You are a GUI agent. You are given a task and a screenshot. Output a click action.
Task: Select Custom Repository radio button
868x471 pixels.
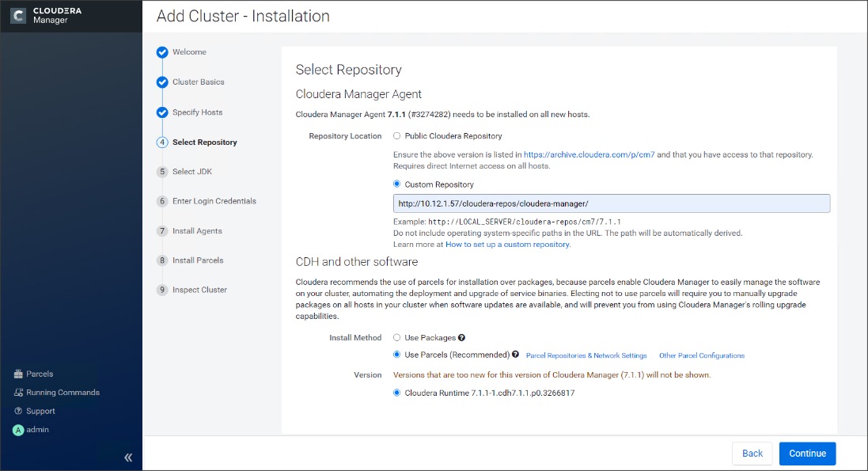click(397, 184)
